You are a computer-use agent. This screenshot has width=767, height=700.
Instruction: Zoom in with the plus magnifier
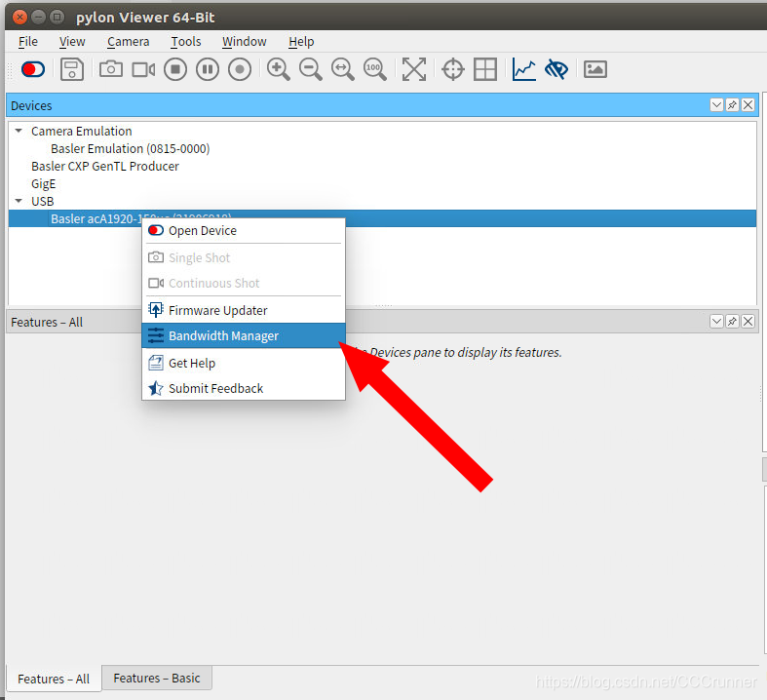click(279, 69)
